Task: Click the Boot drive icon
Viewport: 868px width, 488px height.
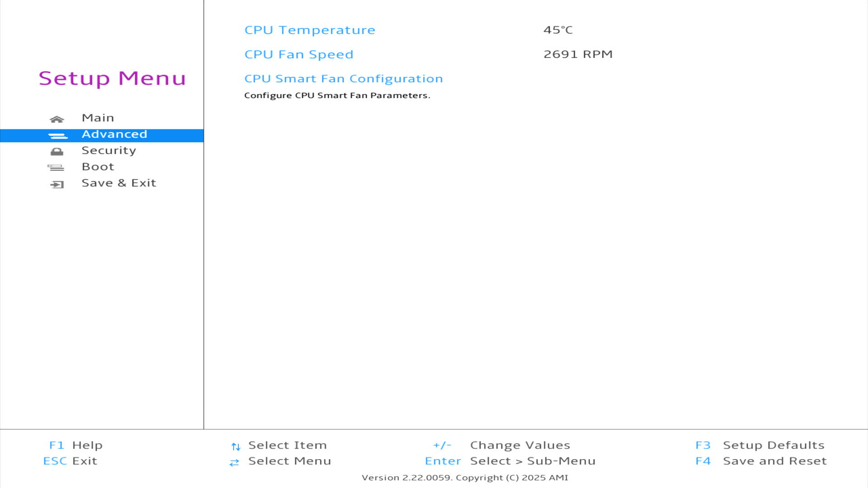Action: [x=56, y=168]
